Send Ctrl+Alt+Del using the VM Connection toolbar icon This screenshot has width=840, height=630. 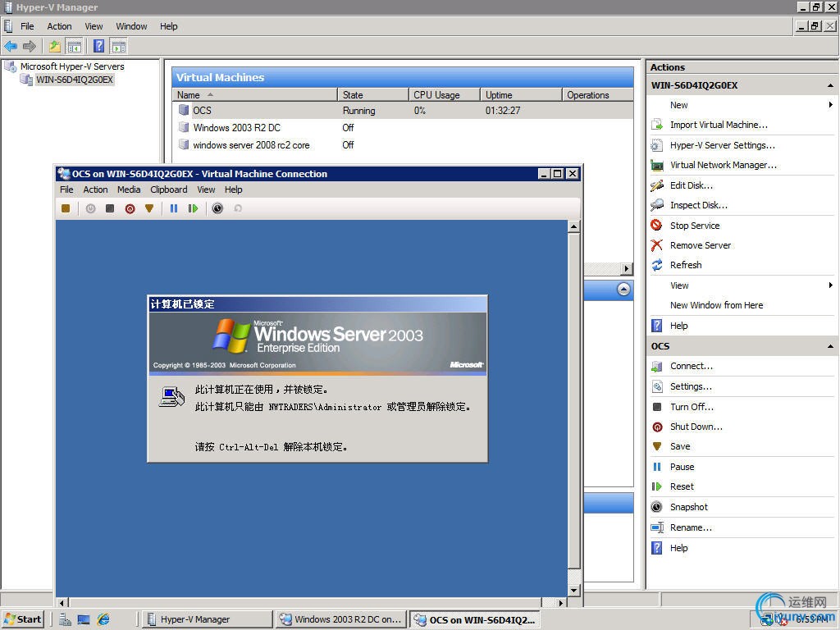(66, 208)
